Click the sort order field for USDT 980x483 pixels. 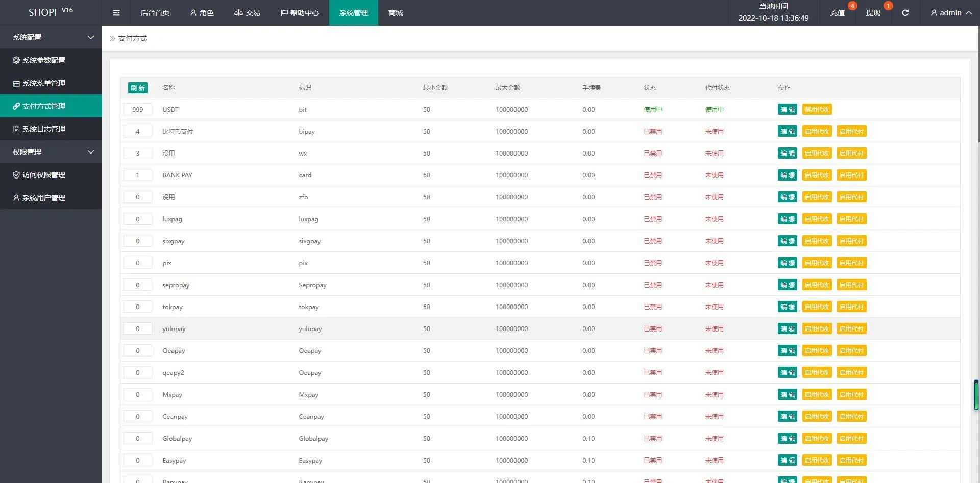(x=137, y=110)
